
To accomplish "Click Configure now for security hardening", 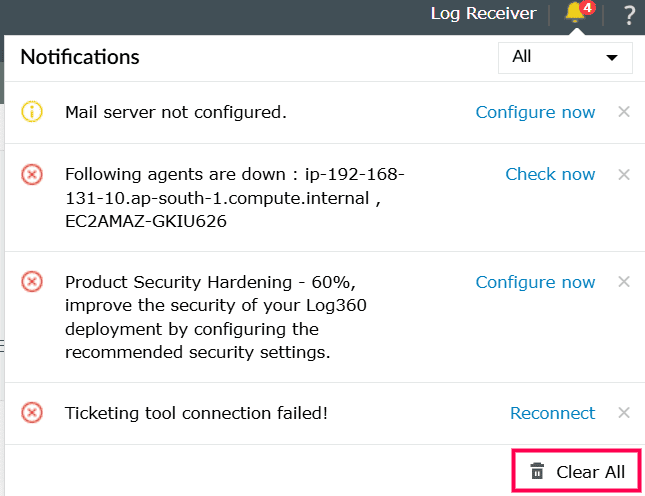I will (535, 282).
